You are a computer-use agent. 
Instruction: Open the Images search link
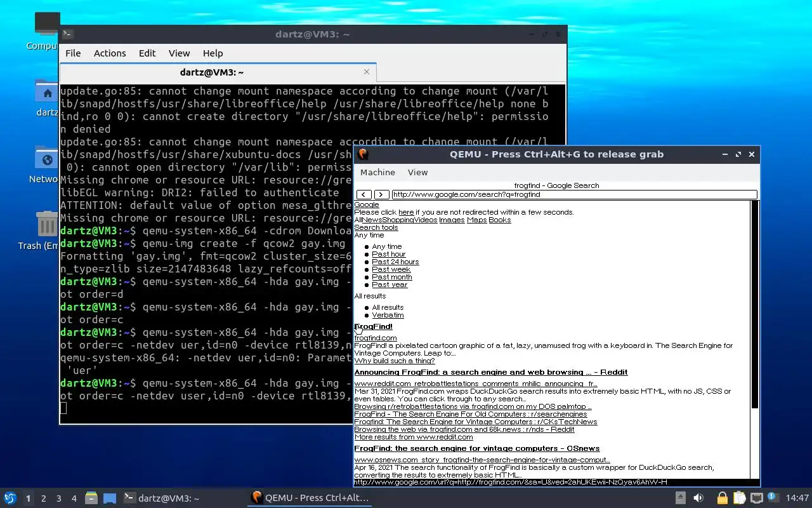pyautogui.click(x=452, y=220)
